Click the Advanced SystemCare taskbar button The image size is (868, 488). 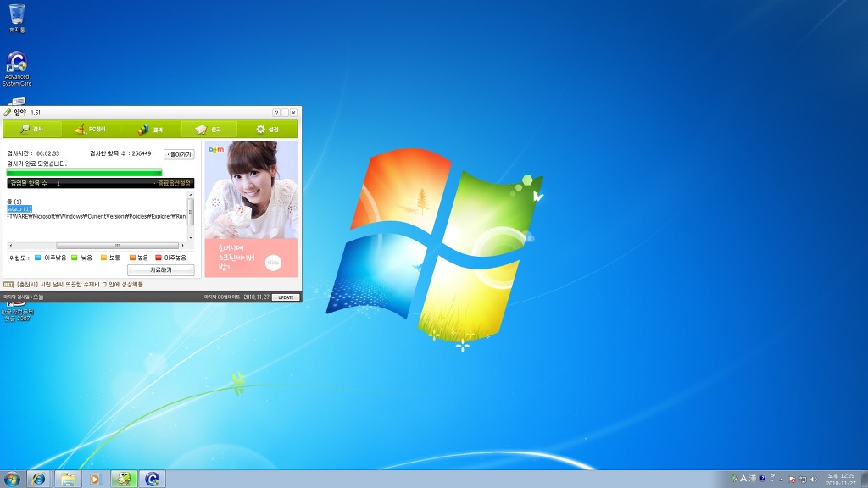(x=153, y=480)
